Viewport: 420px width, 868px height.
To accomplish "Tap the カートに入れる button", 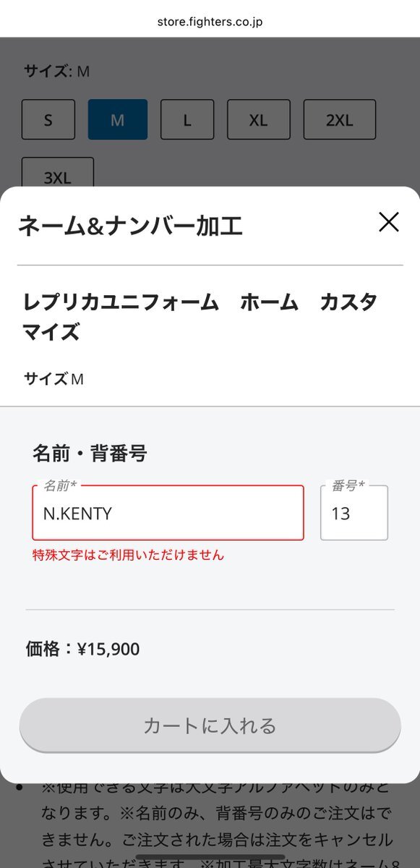I will coord(210,726).
